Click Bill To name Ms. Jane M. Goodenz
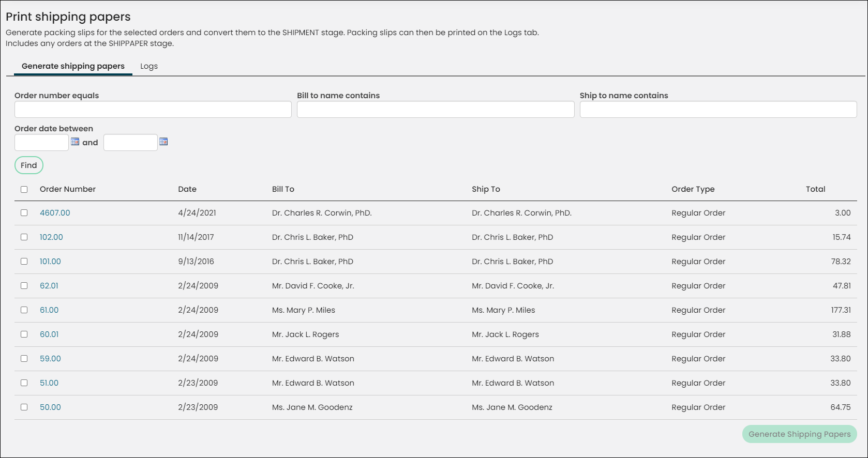The height and width of the screenshot is (458, 868). (312, 407)
